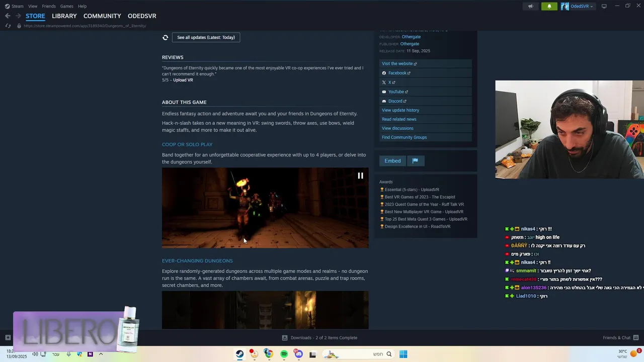
Task: Click the Upload VR review source
Action: 183,80
